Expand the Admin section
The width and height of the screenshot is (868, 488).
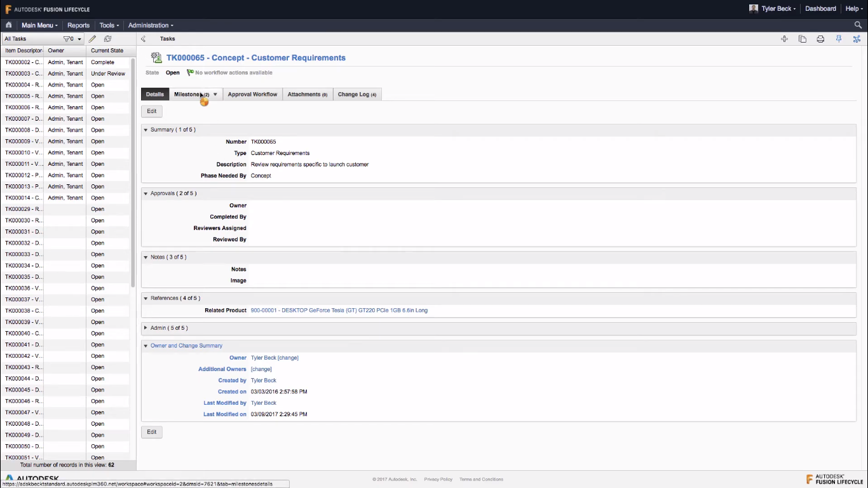click(x=146, y=328)
